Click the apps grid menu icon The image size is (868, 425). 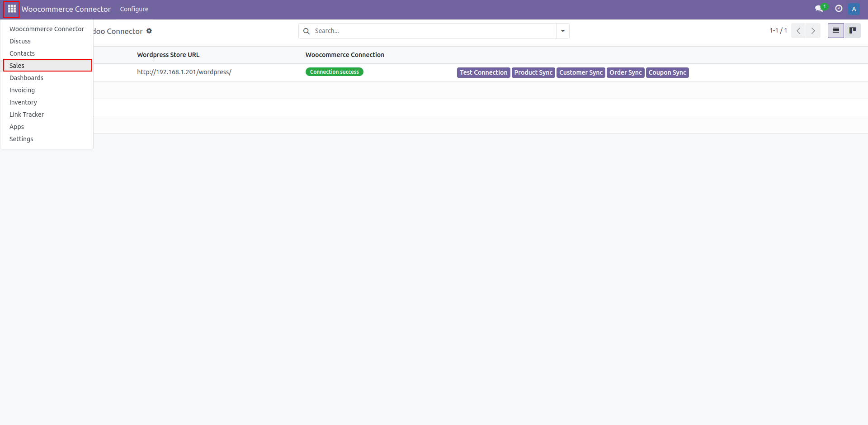click(x=12, y=9)
